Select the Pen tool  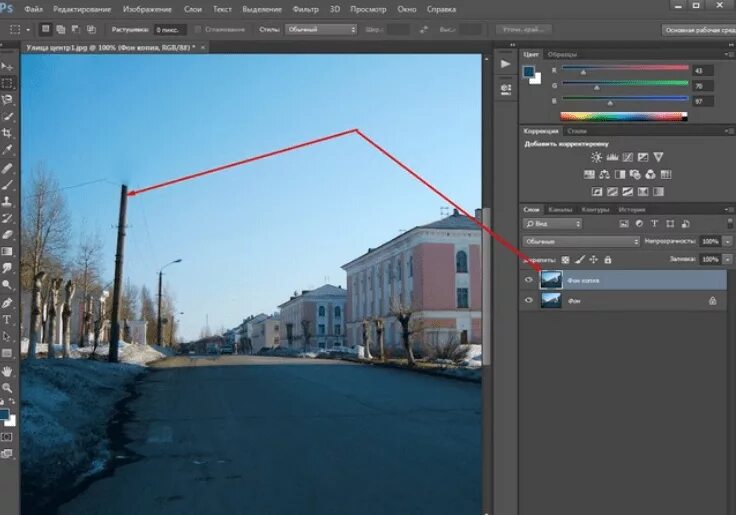[x=7, y=303]
